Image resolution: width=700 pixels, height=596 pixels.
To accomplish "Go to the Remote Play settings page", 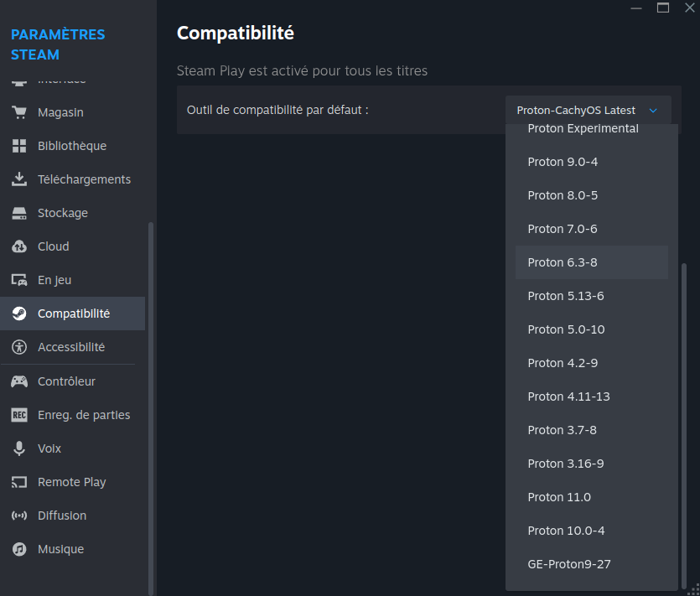I will (72, 482).
